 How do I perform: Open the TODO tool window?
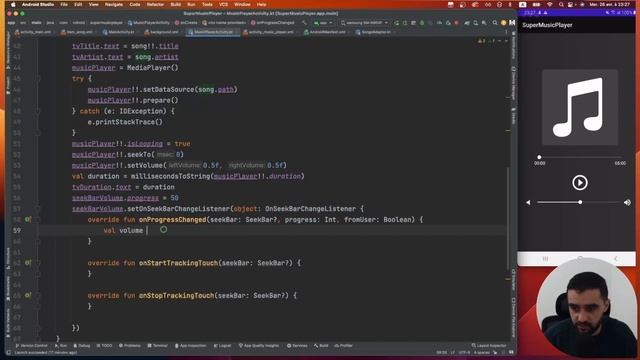pyautogui.click(x=104, y=346)
